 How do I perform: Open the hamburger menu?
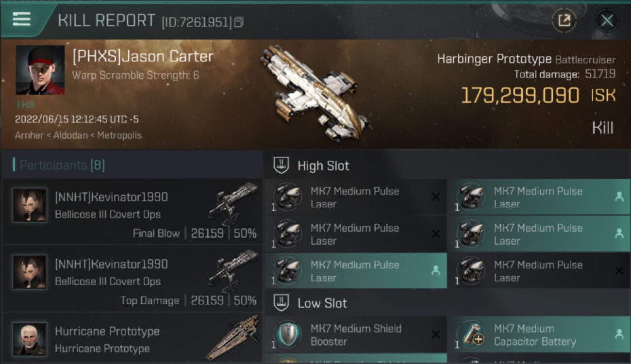pos(21,19)
